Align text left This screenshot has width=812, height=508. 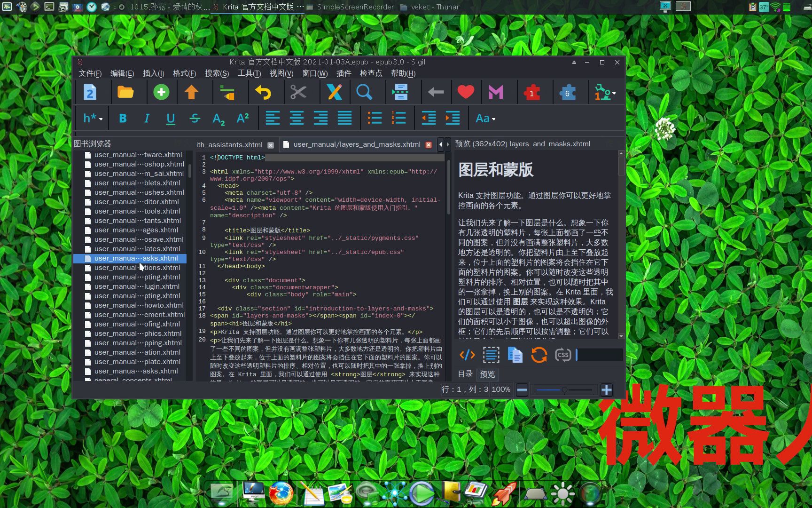[273, 118]
